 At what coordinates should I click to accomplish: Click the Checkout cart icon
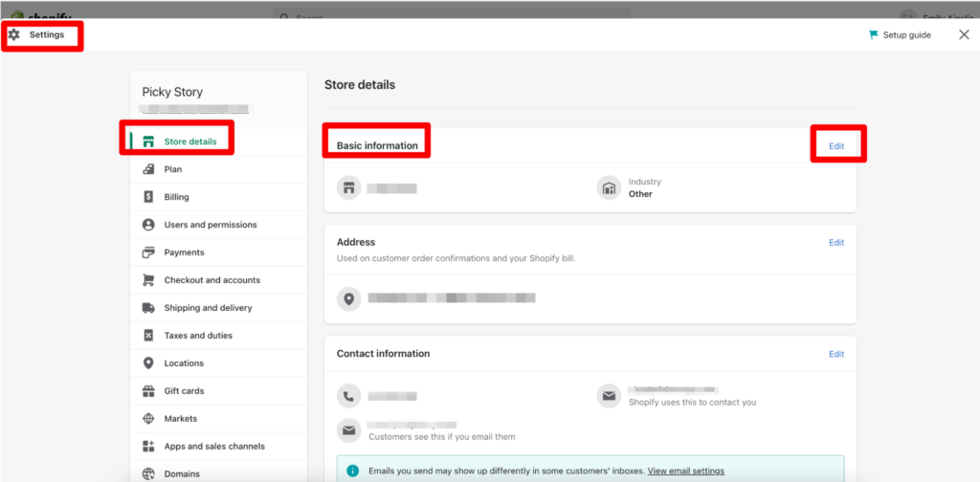click(148, 280)
